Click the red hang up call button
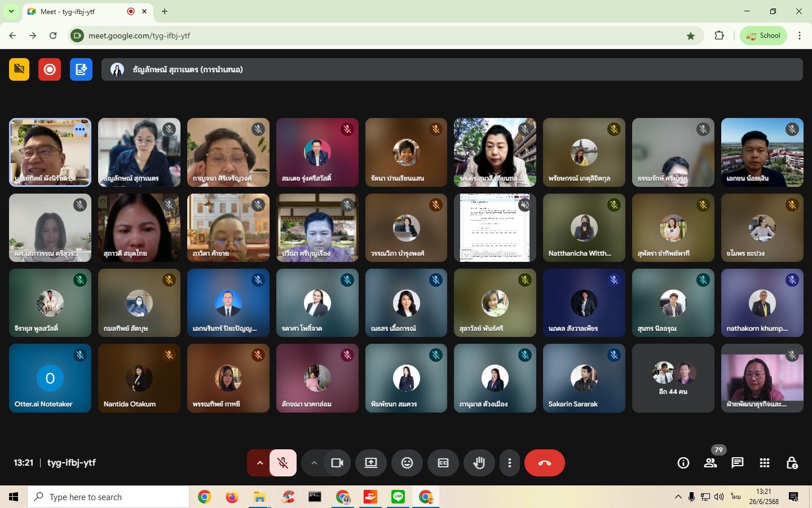This screenshot has height=508, width=812. pos(544,463)
